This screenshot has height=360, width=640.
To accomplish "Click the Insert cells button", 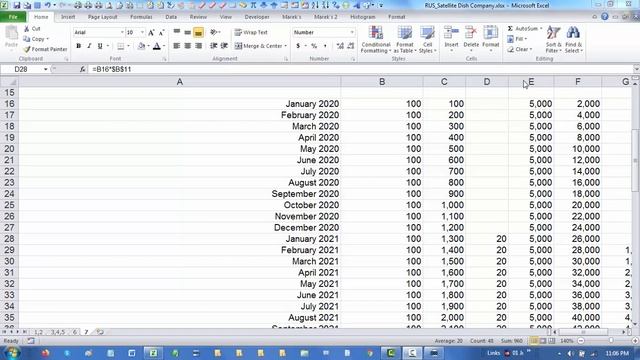I will (451, 38).
